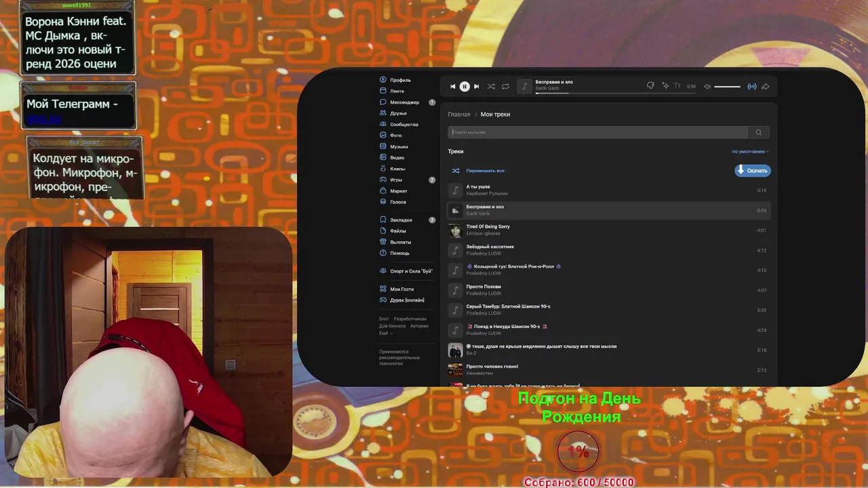Click the Голоса coins icon

pyautogui.click(x=383, y=202)
